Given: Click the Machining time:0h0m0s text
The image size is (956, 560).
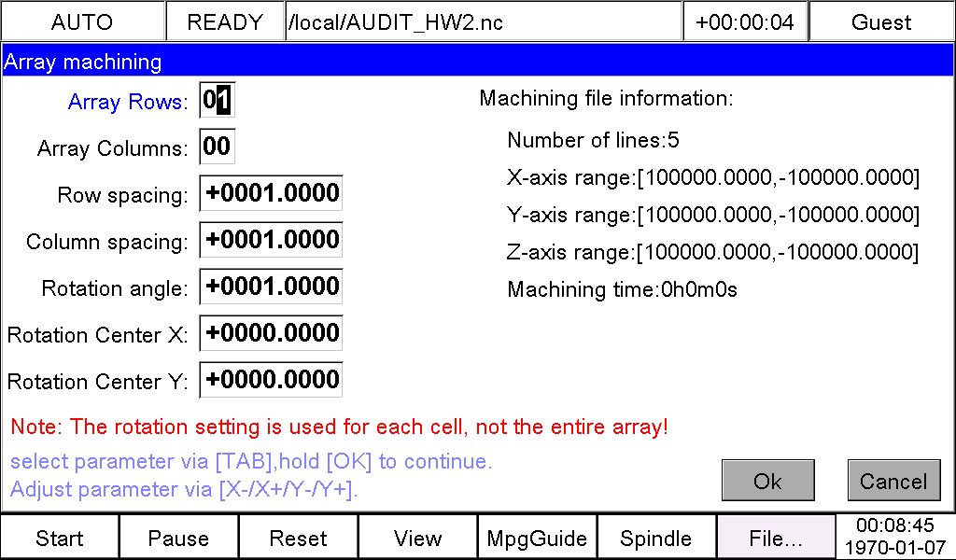Looking at the screenshot, I should [x=623, y=288].
